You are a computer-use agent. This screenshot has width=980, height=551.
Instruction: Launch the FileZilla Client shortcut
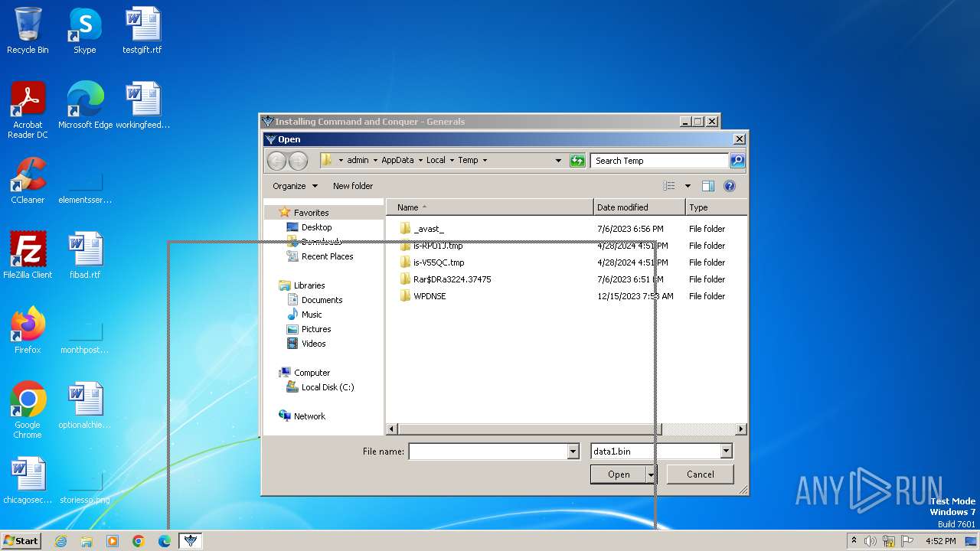tap(28, 256)
